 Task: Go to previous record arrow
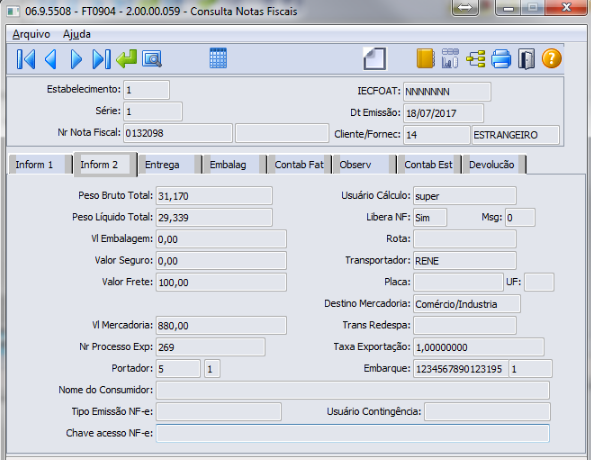click(51, 59)
